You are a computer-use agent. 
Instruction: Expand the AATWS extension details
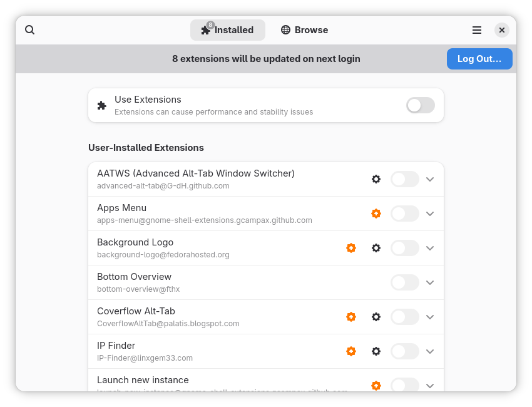430,179
